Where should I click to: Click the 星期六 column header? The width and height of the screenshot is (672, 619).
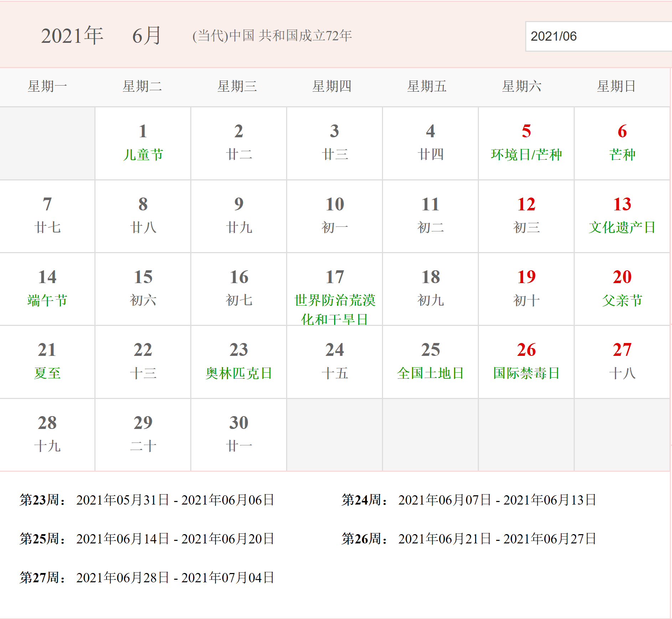tap(521, 86)
